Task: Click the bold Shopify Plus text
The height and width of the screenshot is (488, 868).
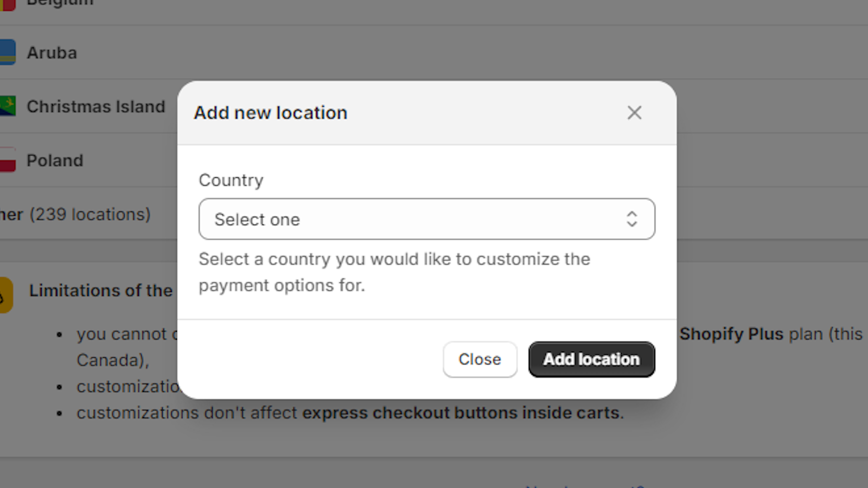Action: click(732, 333)
